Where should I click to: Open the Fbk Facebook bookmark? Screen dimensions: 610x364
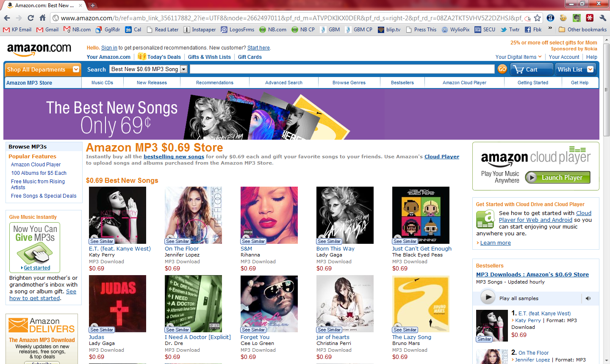coord(533,30)
